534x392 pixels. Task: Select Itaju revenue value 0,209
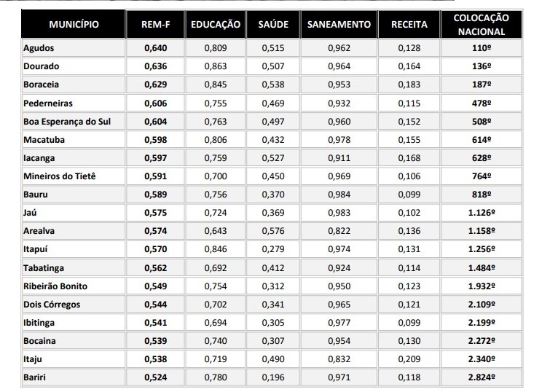coord(409,359)
